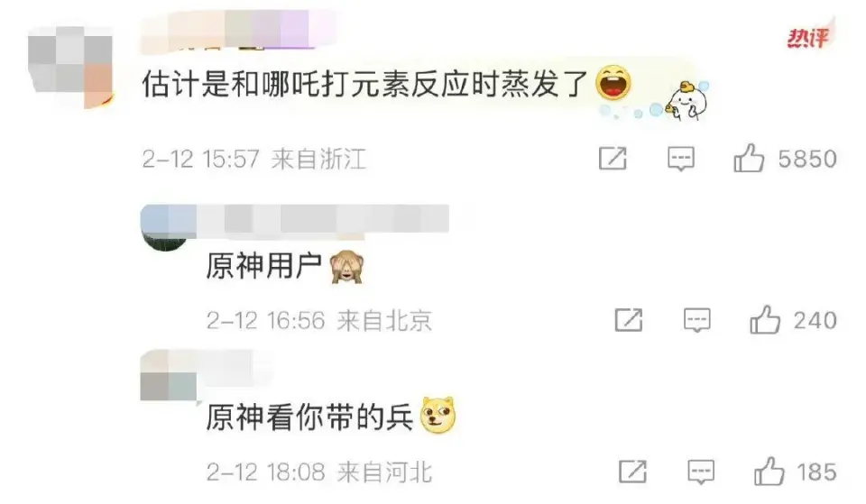This screenshot has height=504, width=866.
Task: Open replies for the Zhejiang comment
Action: pyautogui.click(x=681, y=159)
